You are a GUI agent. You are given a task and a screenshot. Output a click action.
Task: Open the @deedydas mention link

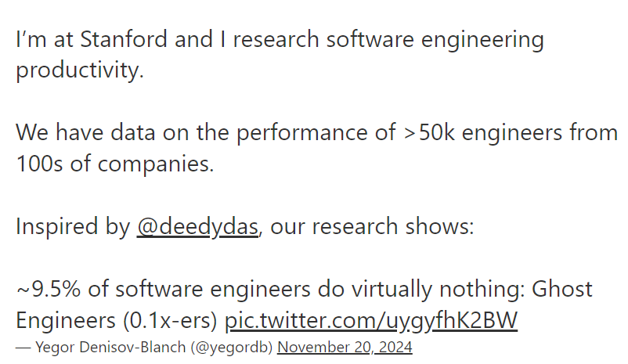click(x=197, y=226)
